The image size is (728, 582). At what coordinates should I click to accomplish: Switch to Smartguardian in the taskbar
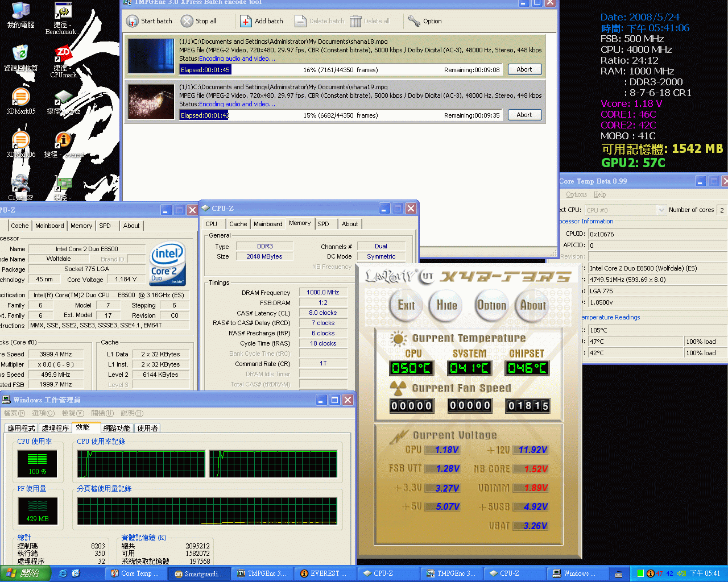click(x=200, y=573)
